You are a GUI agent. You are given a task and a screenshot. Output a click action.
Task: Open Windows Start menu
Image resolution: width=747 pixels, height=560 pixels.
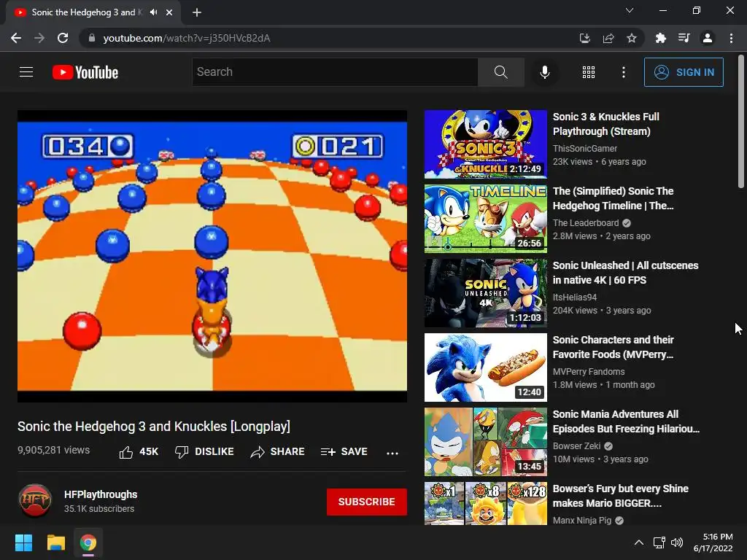23,542
